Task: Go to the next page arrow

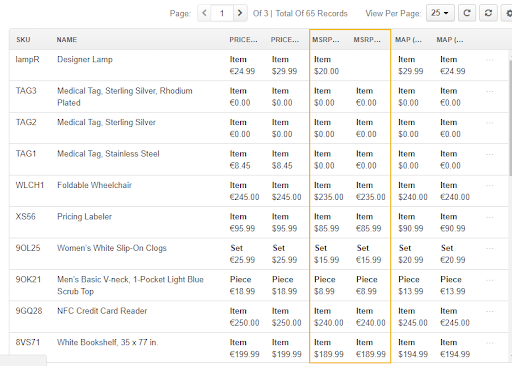Action: (240, 13)
